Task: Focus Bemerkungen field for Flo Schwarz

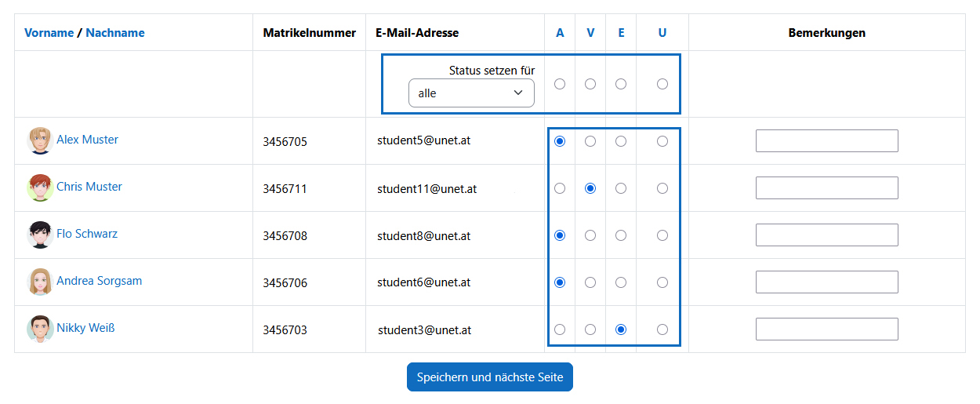Action: tap(827, 235)
